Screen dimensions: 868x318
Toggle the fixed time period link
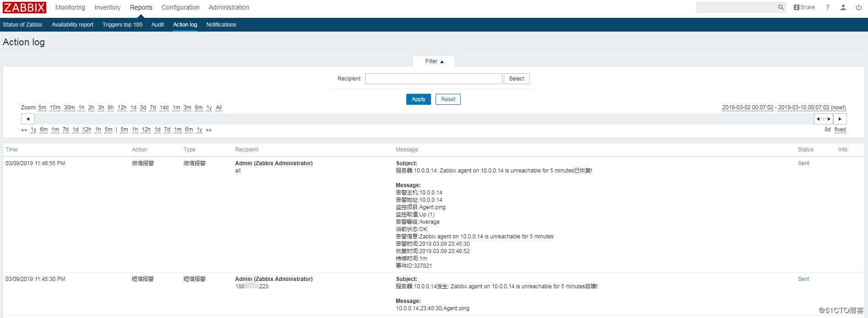tap(840, 129)
